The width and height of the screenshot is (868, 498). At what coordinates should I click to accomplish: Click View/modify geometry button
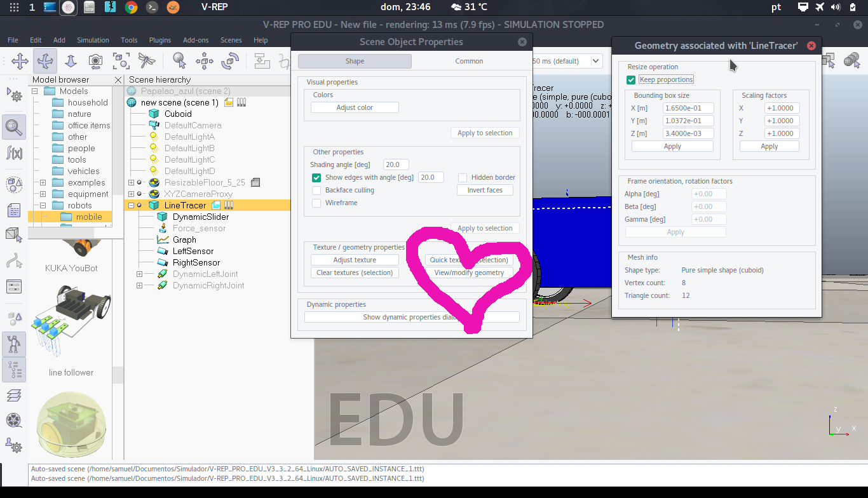[469, 273]
